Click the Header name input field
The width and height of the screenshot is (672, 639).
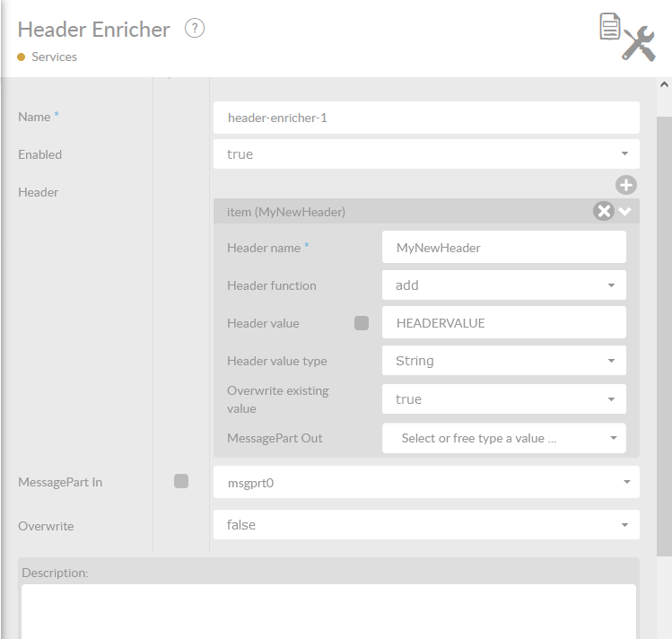pos(503,248)
